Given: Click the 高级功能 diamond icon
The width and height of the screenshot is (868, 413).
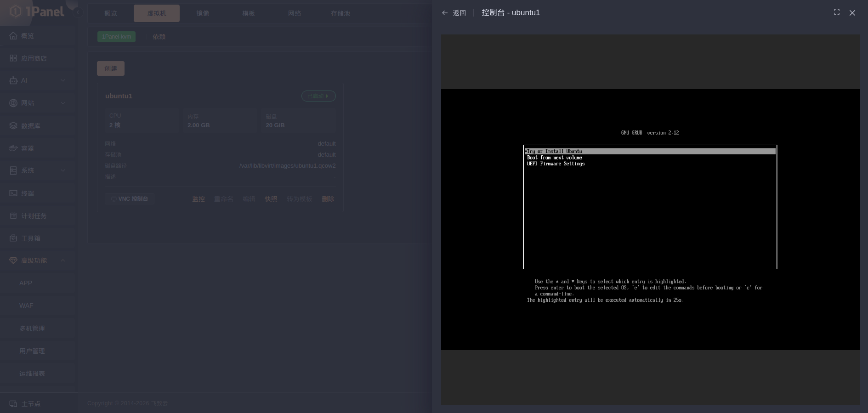Looking at the screenshot, I should click(13, 260).
